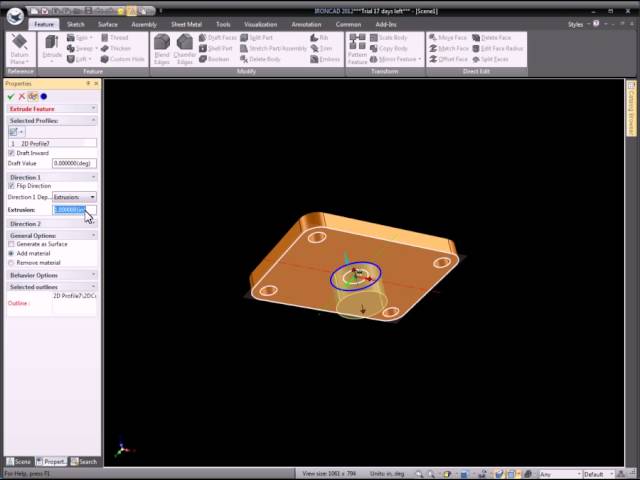Select Copy Body tool

pyautogui.click(x=389, y=48)
